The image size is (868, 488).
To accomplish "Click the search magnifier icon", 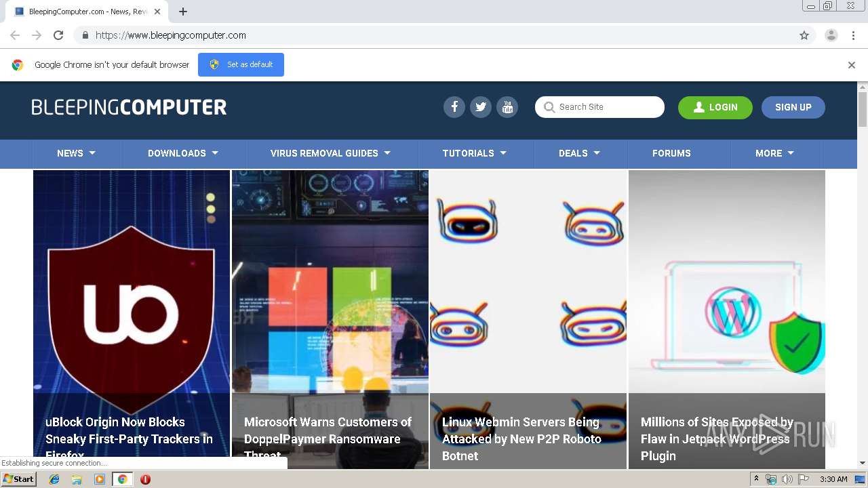I will pos(548,107).
